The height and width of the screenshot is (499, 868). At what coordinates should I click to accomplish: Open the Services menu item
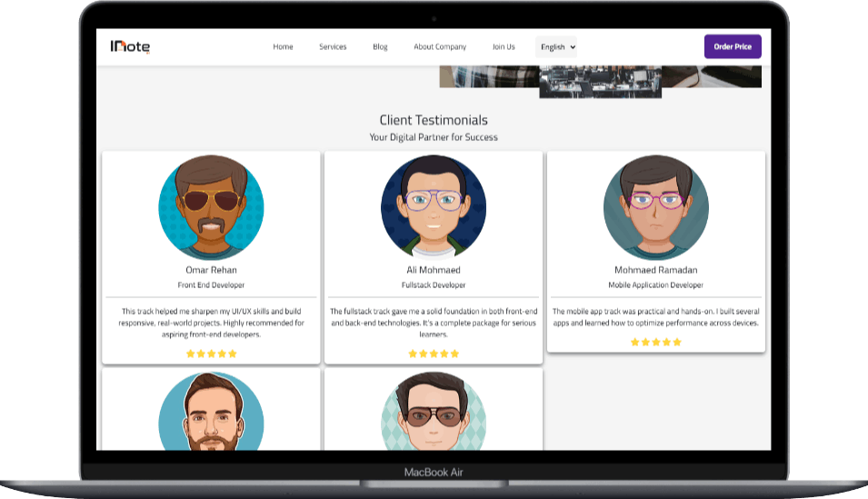pyautogui.click(x=333, y=47)
